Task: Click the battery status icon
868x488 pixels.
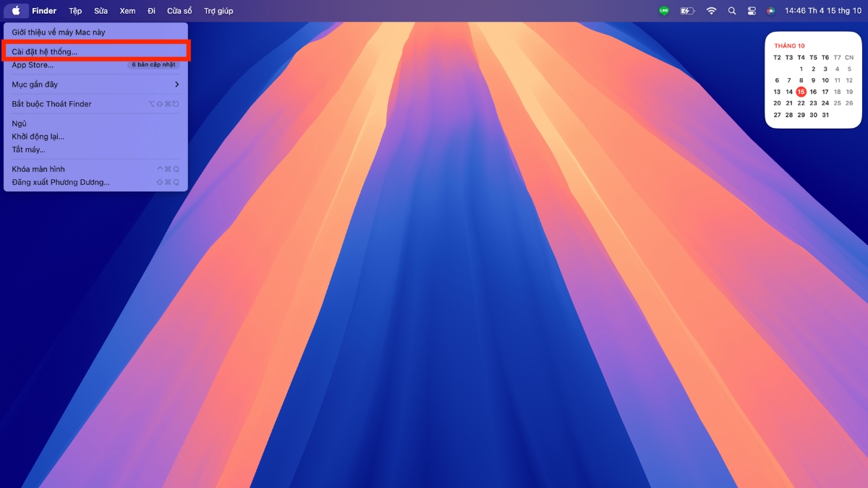Action: 687,11
